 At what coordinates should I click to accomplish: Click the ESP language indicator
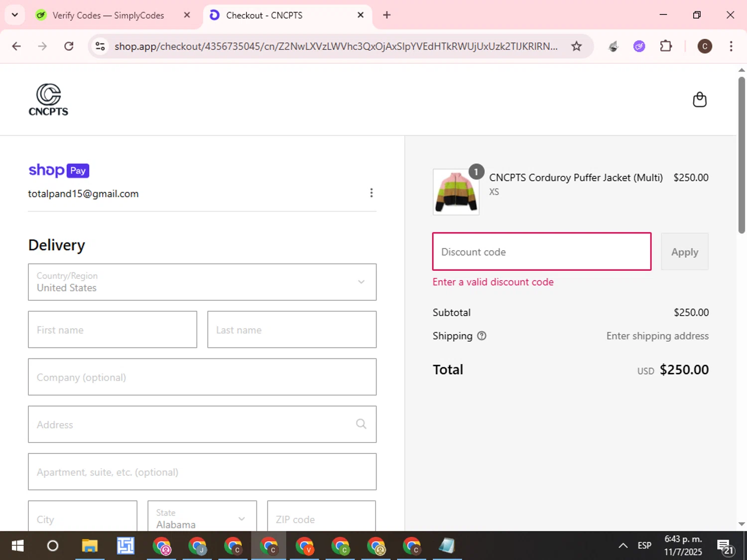[644, 546]
